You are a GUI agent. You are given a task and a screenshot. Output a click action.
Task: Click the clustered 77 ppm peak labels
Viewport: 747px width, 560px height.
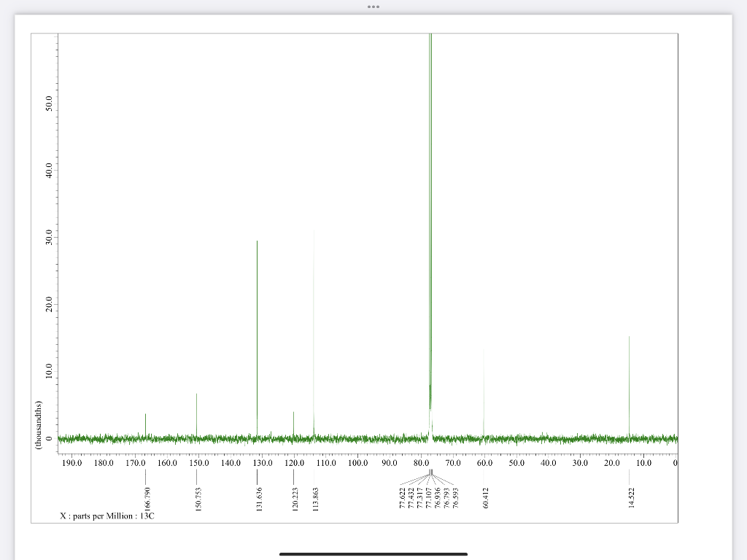[x=430, y=496]
